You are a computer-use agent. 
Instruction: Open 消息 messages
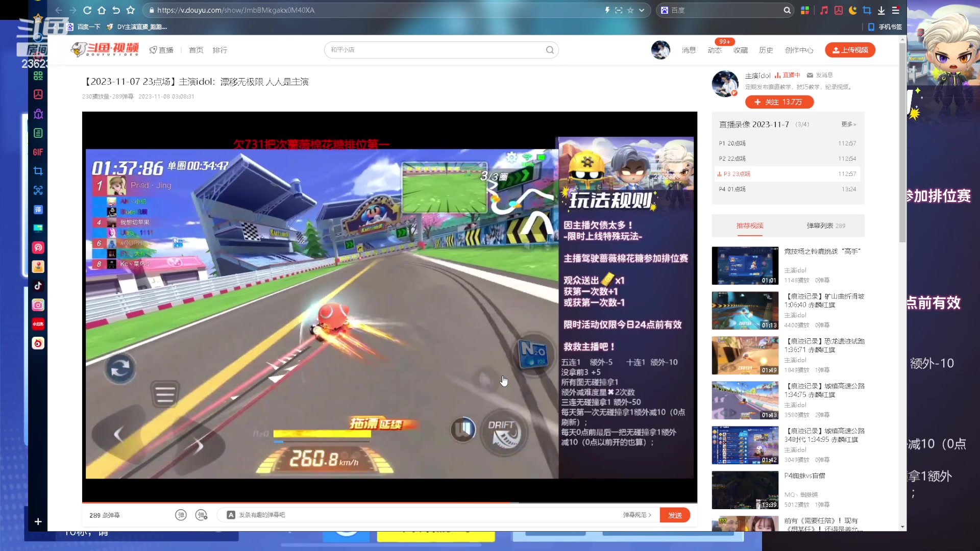pos(689,50)
